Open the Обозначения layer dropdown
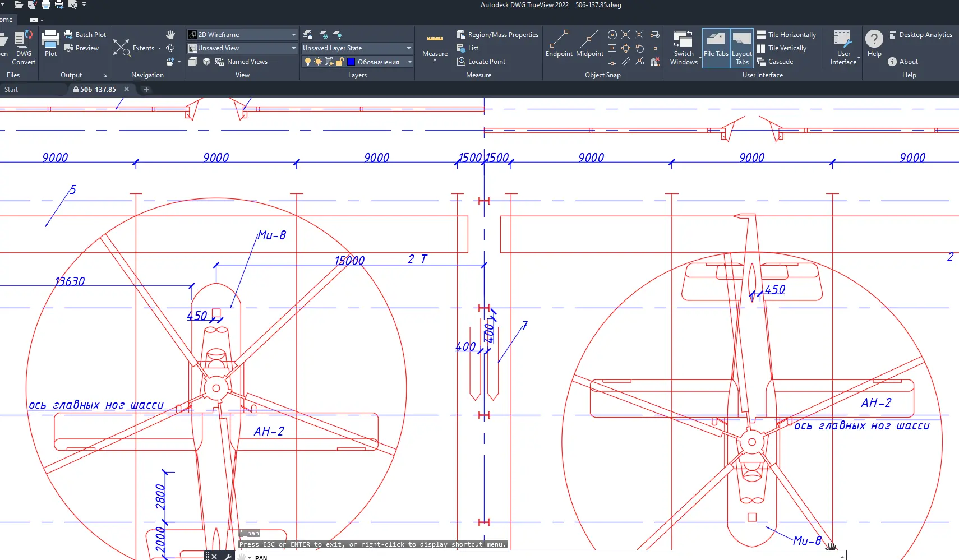The image size is (959, 560). point(357,62)
